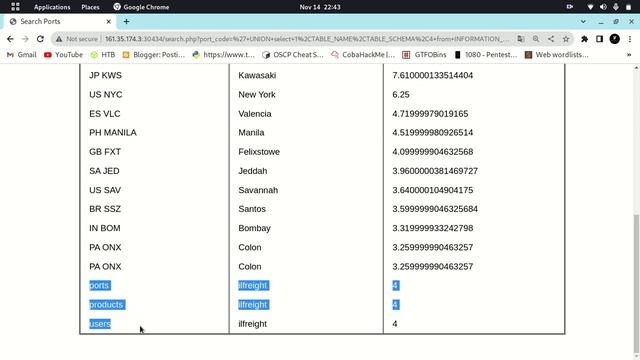Open the Applications menu

52,7
